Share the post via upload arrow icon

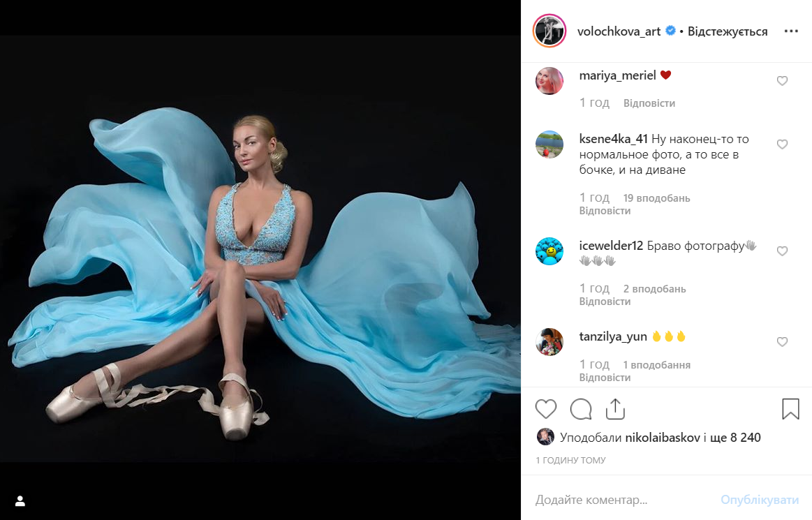[615, 408]
